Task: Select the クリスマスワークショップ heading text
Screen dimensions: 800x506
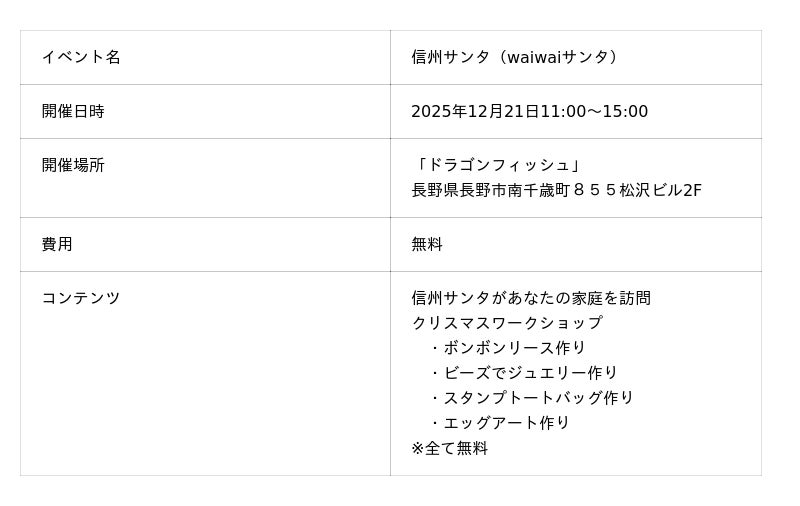Action: tap(507, 323)
